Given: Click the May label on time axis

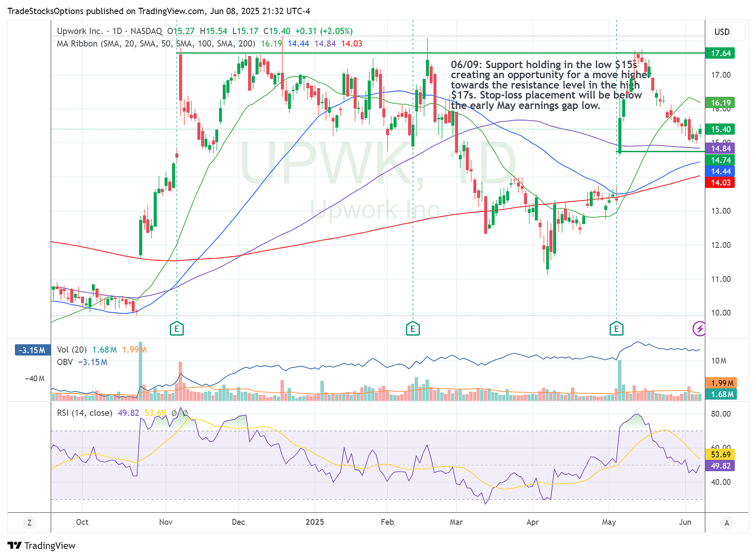Looking at the screenshot, I should coord(609,522).
